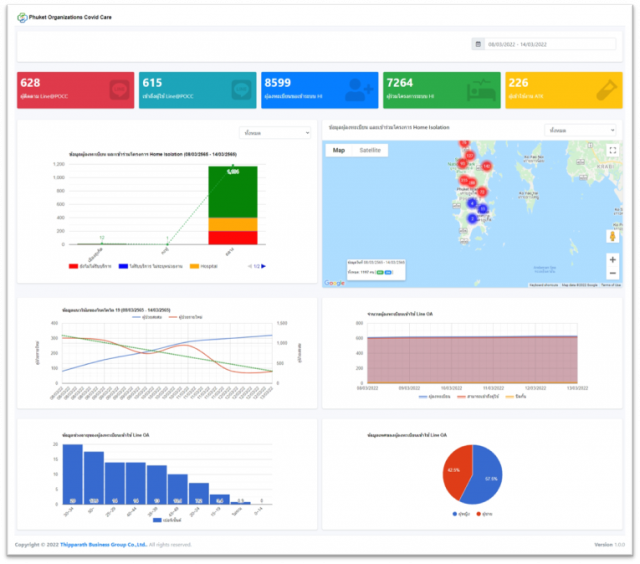
Task: Select the Map view tab
Action: pyautogui.click(x=339, y=150)
